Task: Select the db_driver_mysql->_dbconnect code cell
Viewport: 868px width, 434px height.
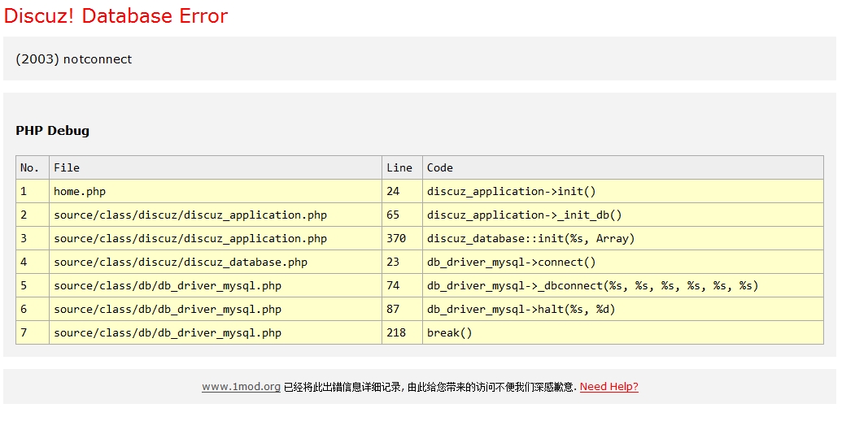Action: pos(592,285)
